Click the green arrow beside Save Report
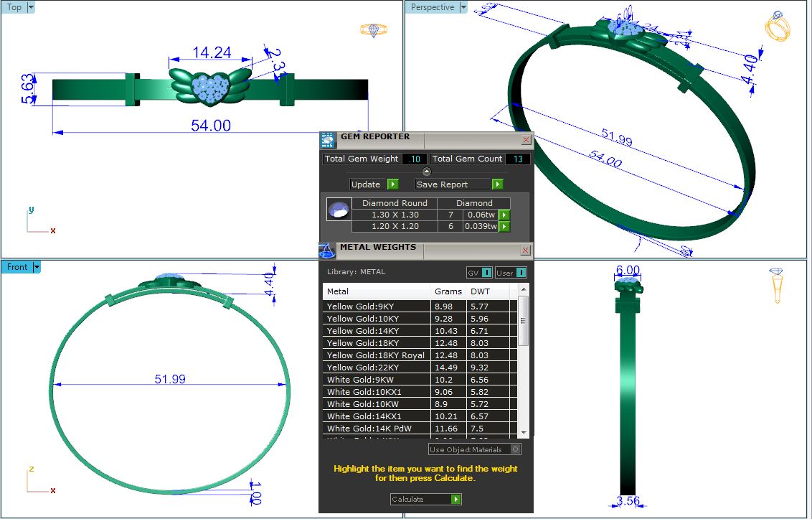This screenshot has height=519, width=812. (x=497, y=184)
